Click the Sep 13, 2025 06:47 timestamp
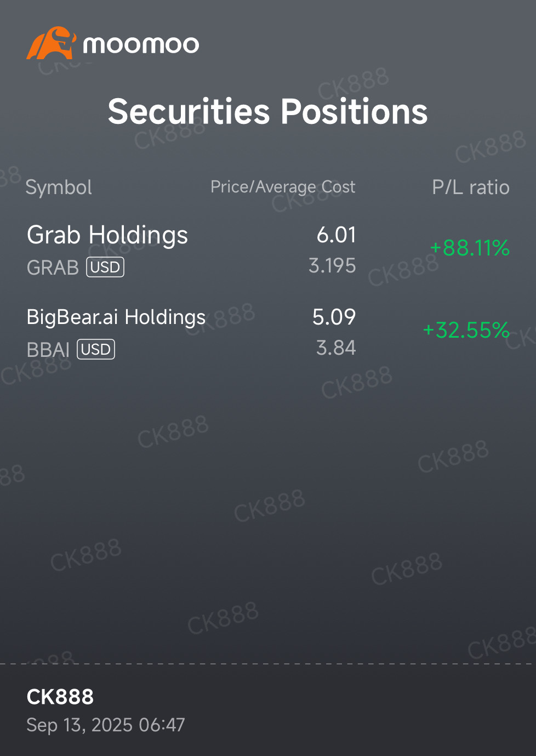The image size is (536, 756). coord(106,725)
